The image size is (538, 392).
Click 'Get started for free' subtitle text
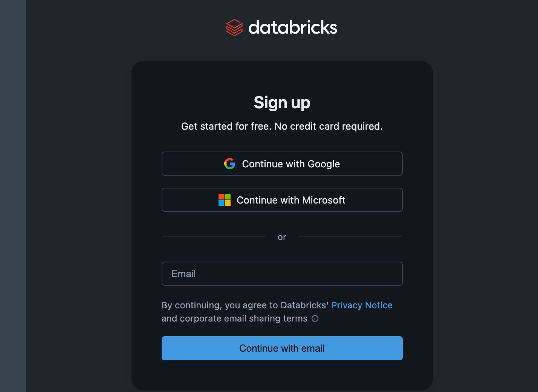tap(226, 126)
